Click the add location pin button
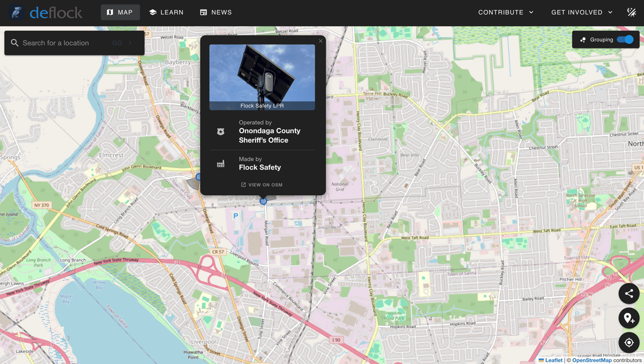This screenshot has height=364, width=644. point(629,318)
